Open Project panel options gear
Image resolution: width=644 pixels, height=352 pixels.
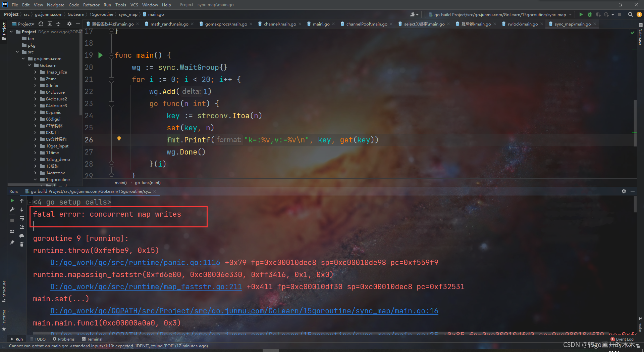click(69, 24)
